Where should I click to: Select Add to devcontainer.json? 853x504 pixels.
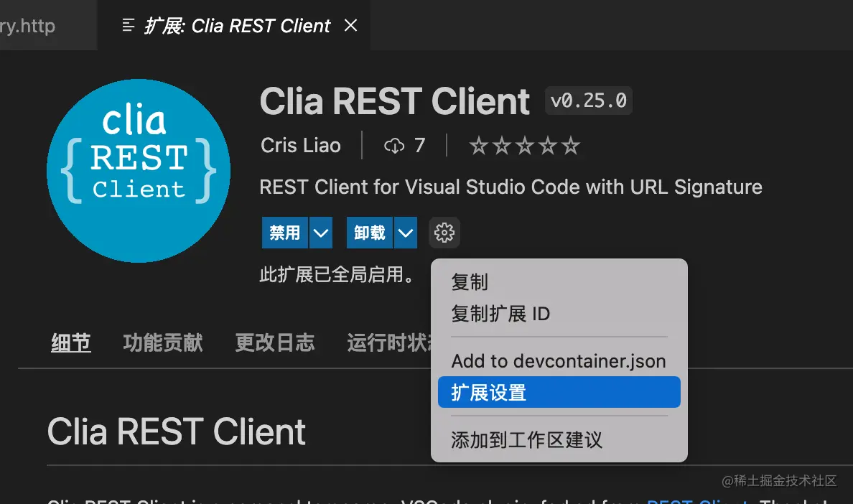point(559,361)
